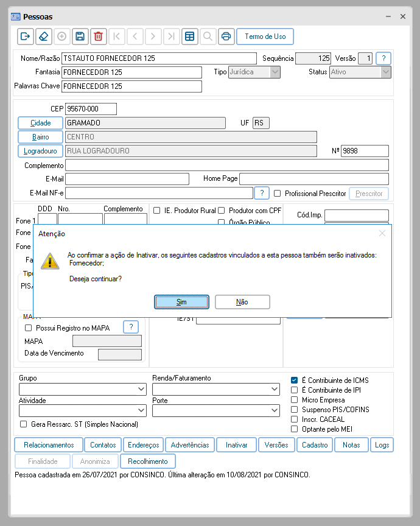Click the Nº address number field

(365, 151)
